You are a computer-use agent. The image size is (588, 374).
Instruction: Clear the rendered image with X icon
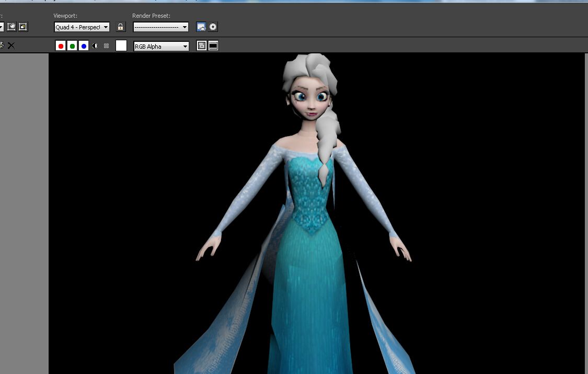(11, 46)
